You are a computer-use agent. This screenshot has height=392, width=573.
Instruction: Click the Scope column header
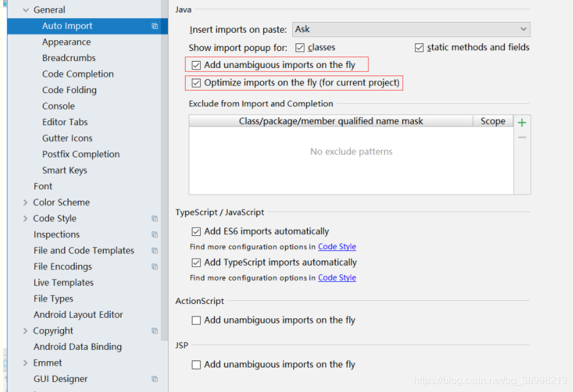pos(493,121)
